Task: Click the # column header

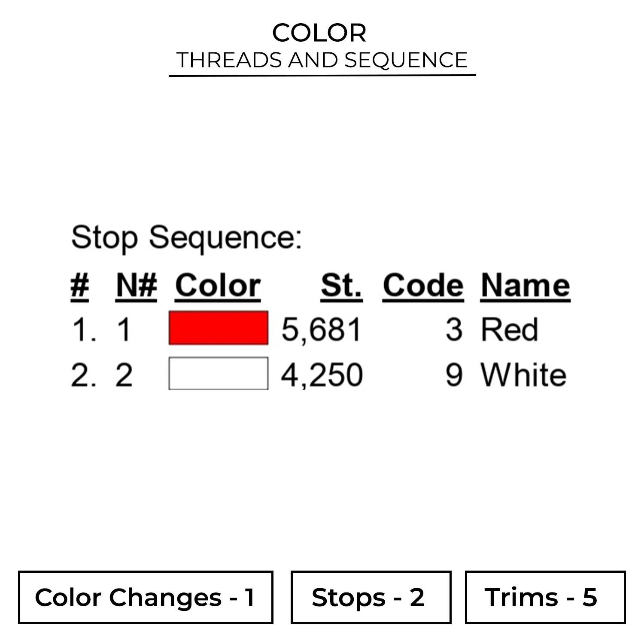Action: [80, 286]
